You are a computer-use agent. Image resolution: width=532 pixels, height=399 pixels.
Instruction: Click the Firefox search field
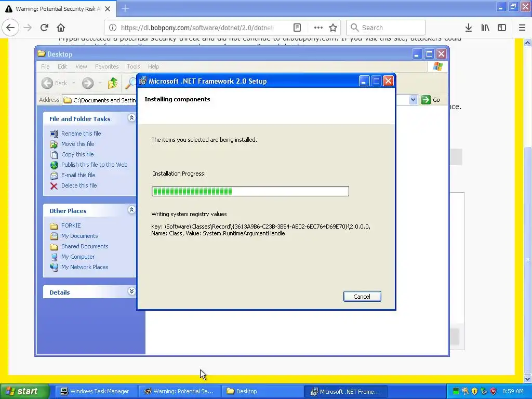point(386,28)
